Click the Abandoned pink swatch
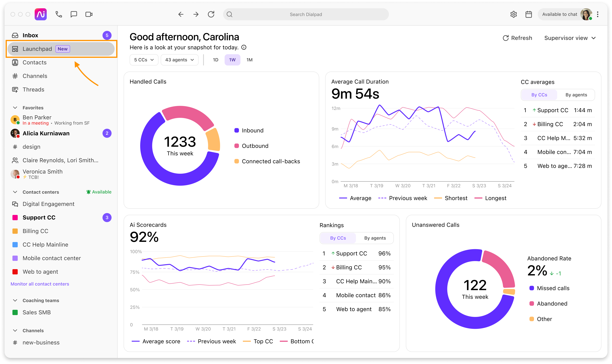 point(532,304)
